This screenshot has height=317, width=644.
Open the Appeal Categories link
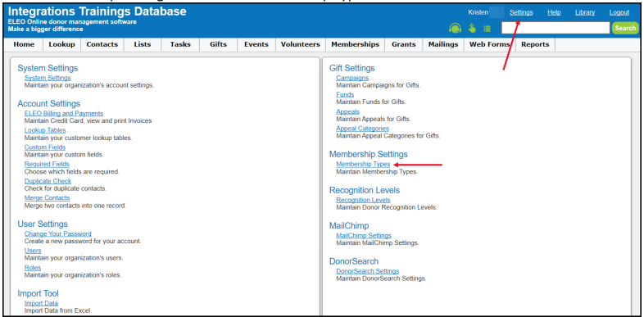pyautogui.click(x=362, y=129)
